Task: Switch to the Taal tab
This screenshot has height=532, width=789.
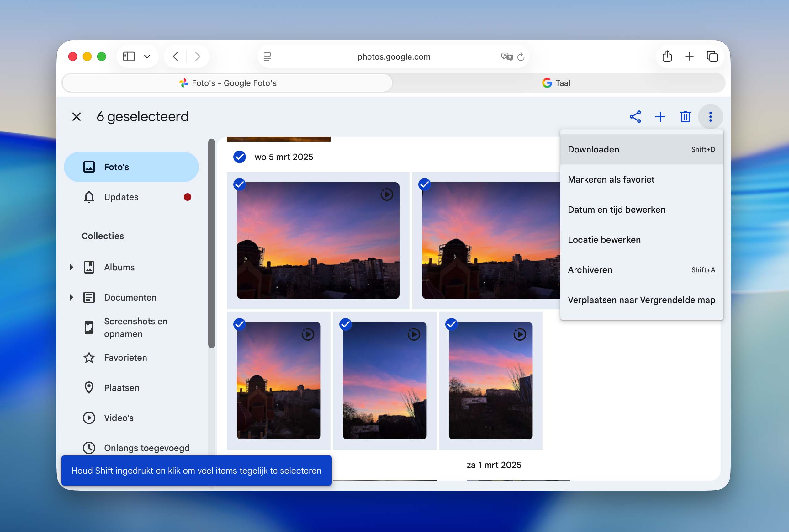Action: (556, 83)
